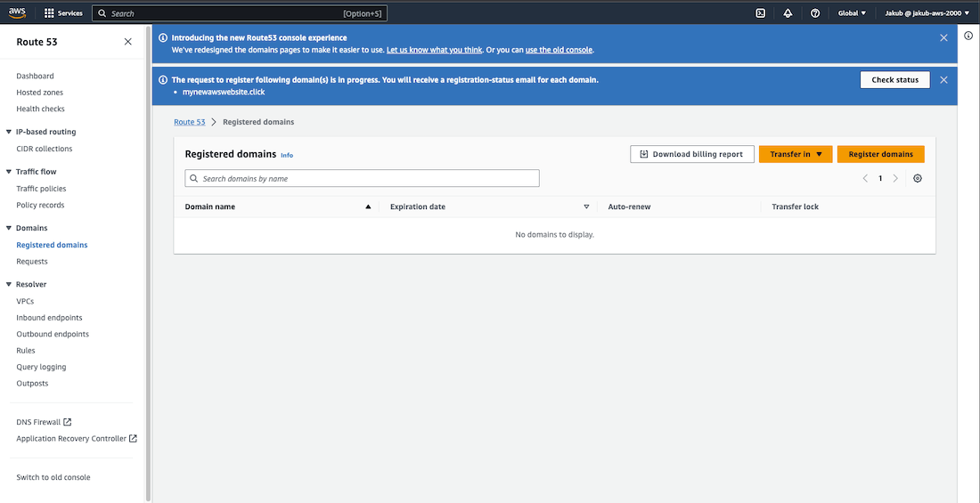Open the help question mark icon
Viewport: 980px width, 503px height.
(x=815, y=13)
